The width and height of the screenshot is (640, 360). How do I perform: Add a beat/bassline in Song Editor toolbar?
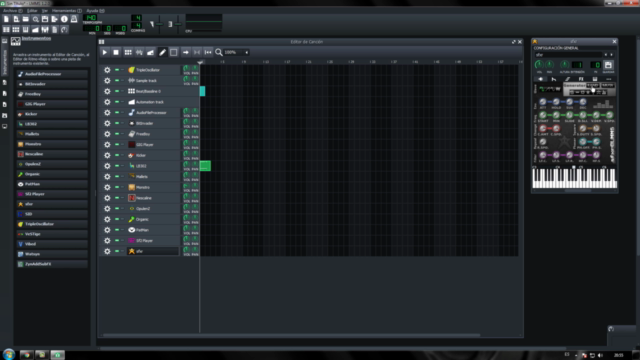pyautogui.click(x=128, y=52)
